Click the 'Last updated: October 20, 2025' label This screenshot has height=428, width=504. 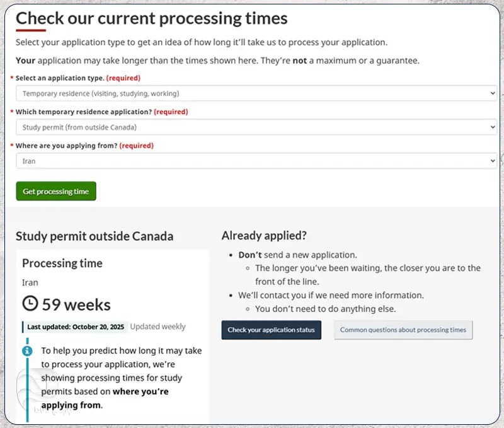click(x=77, y=327)
